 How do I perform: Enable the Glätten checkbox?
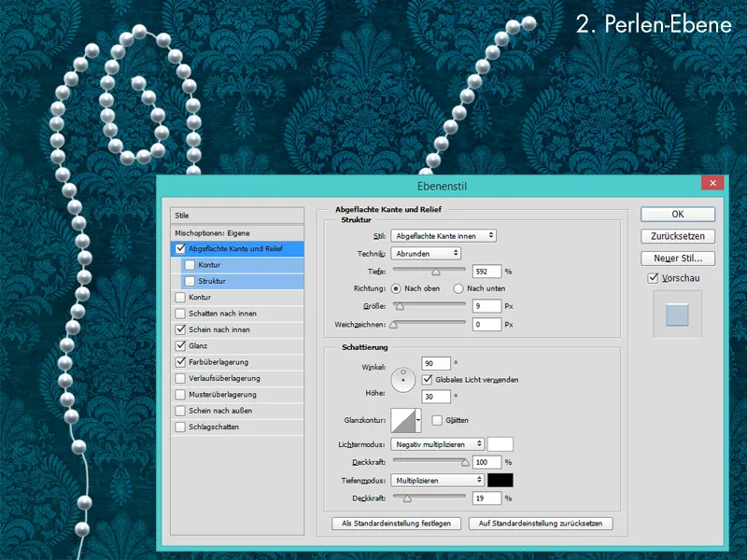tap(437, 421)
